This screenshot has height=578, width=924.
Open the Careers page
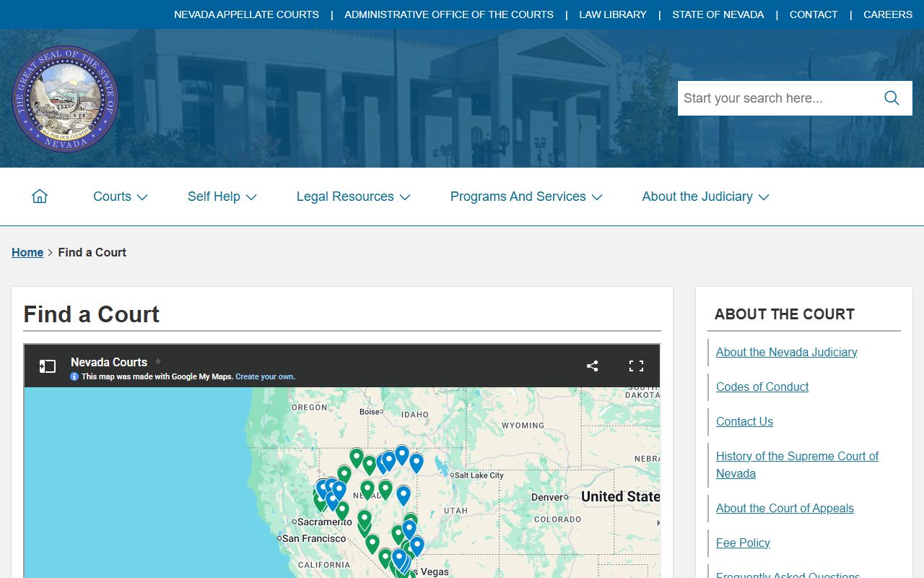888,14
